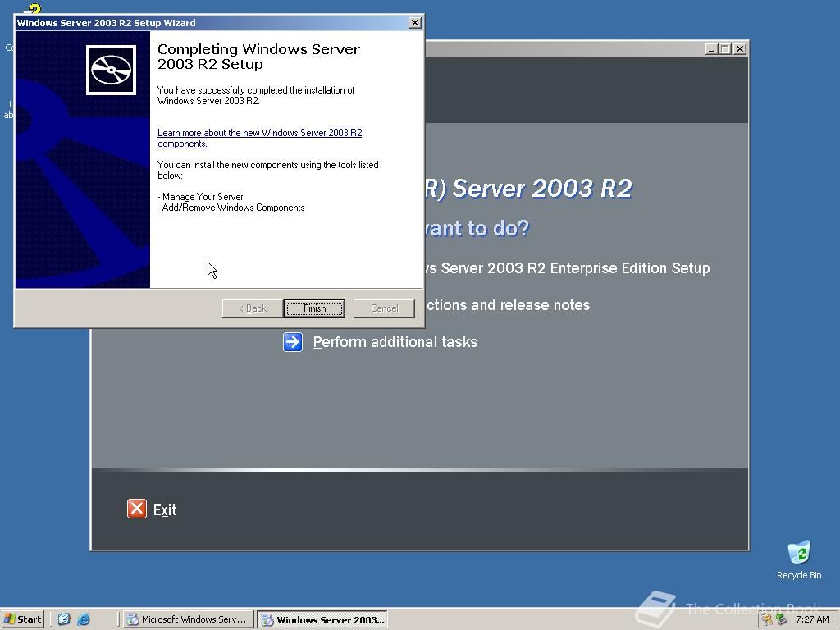Click 'Manage Your Server' text in wizard
Image resolution: width=840 pixels, height=630 pixels.
[203, 197]
